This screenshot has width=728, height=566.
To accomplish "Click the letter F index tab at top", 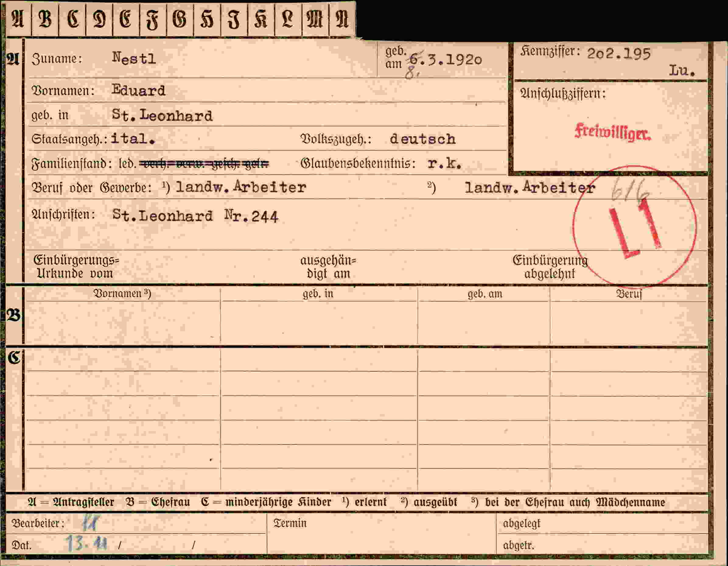I will point(153,19).
